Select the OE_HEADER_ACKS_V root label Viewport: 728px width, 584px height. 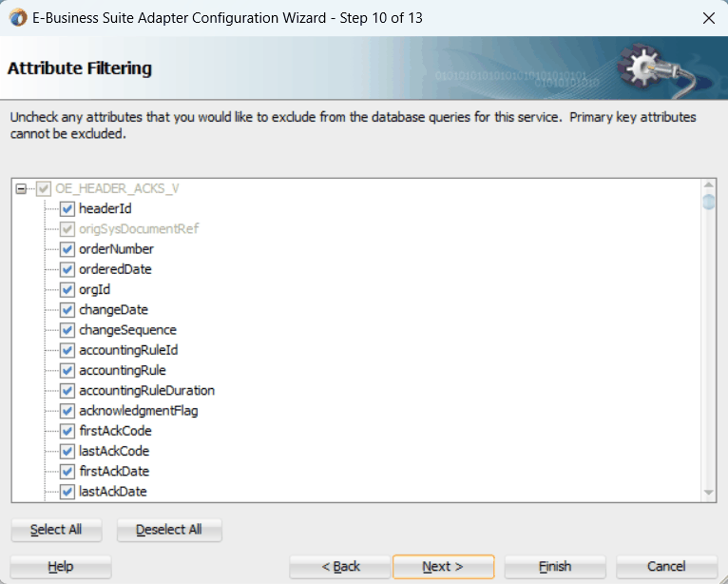(x=117, y=188)
